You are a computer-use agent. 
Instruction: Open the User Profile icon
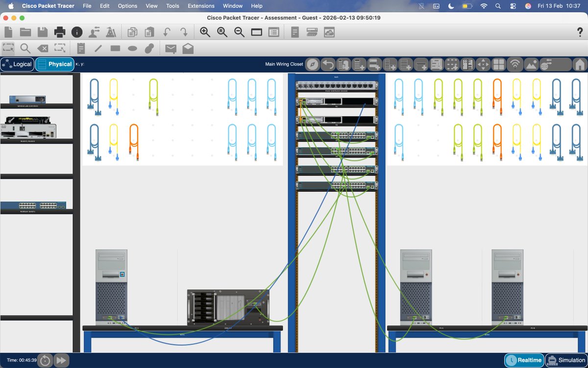click(94, 32)
